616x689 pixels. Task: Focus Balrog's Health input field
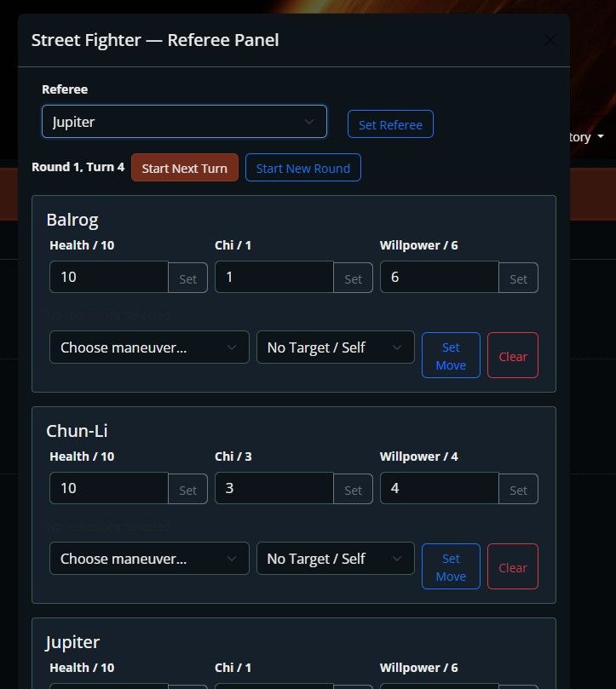click(109, 277)
